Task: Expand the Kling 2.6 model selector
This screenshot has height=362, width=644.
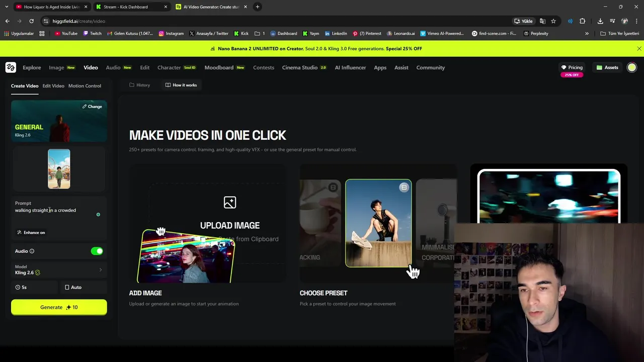Action: coord(59,270)
